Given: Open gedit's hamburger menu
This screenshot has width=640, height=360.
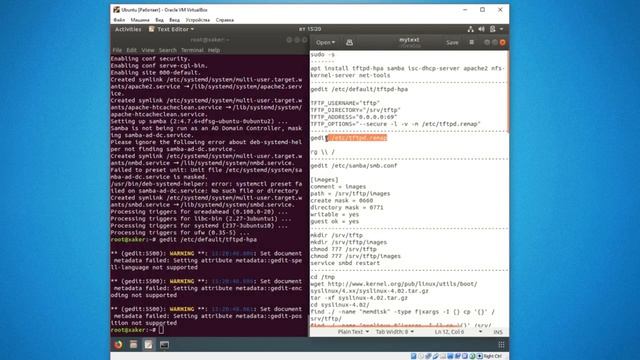Looking at the screenshot, I should 471,42.
